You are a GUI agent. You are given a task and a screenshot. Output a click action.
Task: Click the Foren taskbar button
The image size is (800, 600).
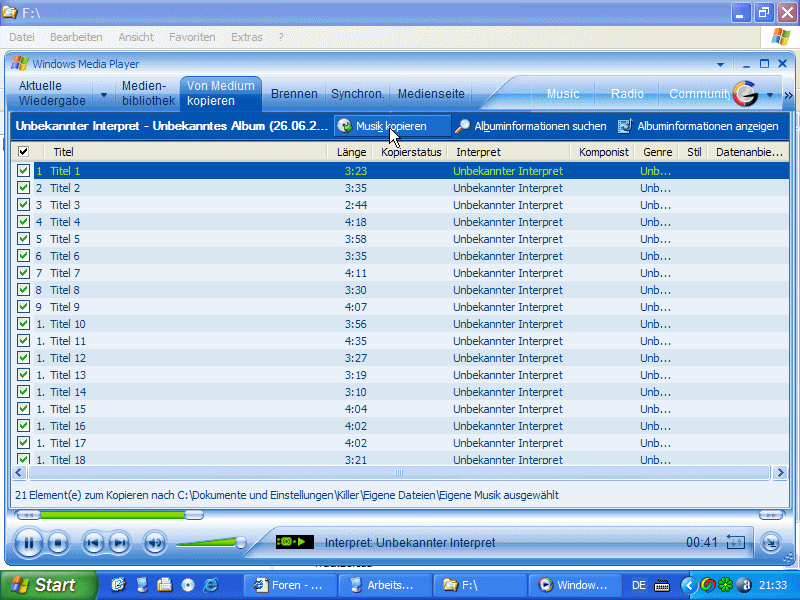pos(290,585)
